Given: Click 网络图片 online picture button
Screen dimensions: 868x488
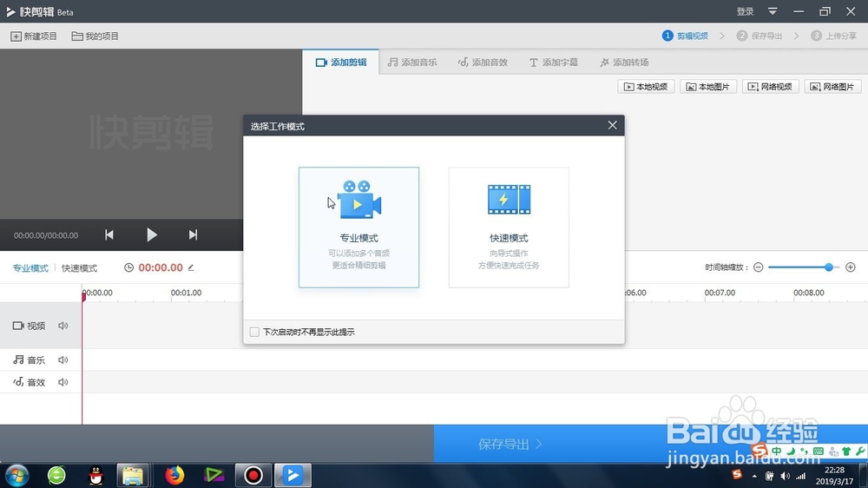Looking at the screenshot, I should coord(832,87).
